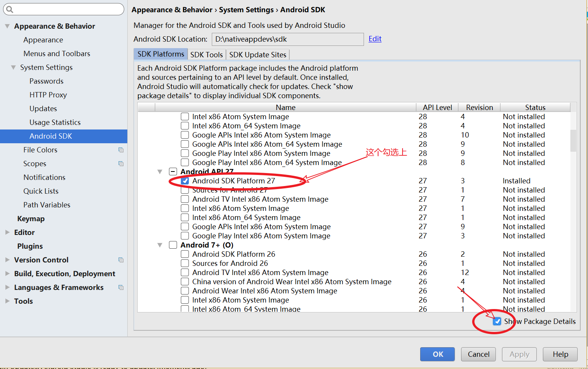Check Google Play Intel x86 Atom_64 image API 28

[185, 162]
